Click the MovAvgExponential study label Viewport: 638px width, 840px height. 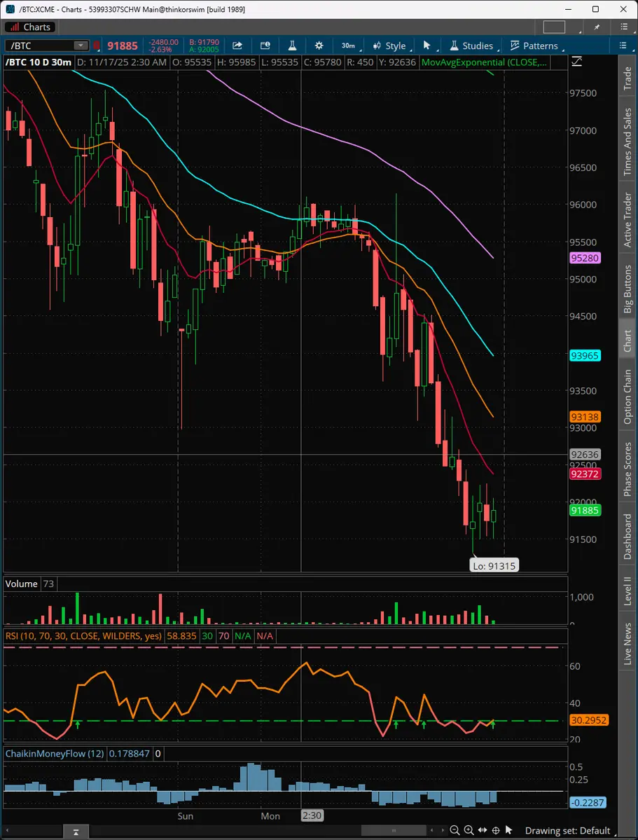tap(484, 62)
